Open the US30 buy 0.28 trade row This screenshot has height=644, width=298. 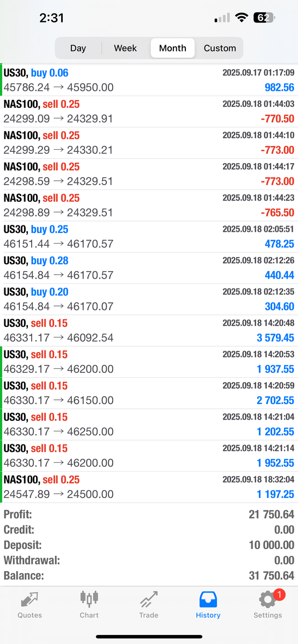[149, 268]
